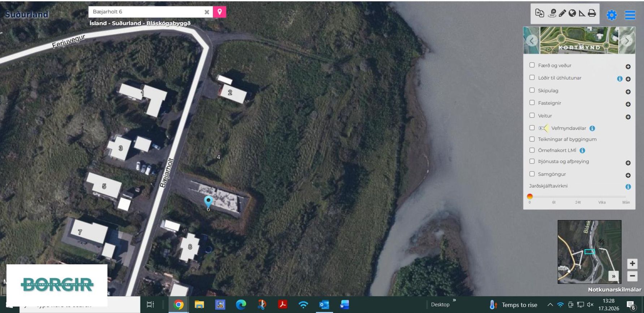
Task: Open the 360° street view tool
Action: [x=552, y=13]
